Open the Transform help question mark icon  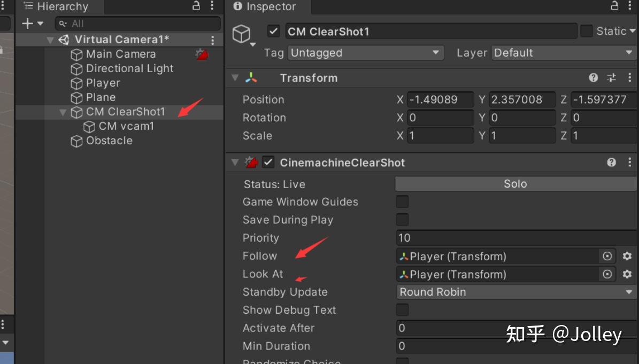[593, 78]
